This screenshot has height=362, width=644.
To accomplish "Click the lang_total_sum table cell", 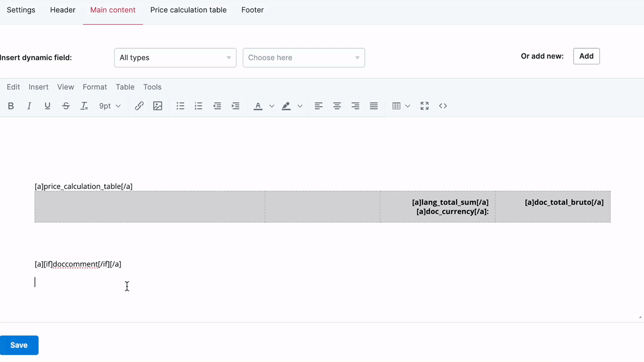I will (x=438, y=206).
